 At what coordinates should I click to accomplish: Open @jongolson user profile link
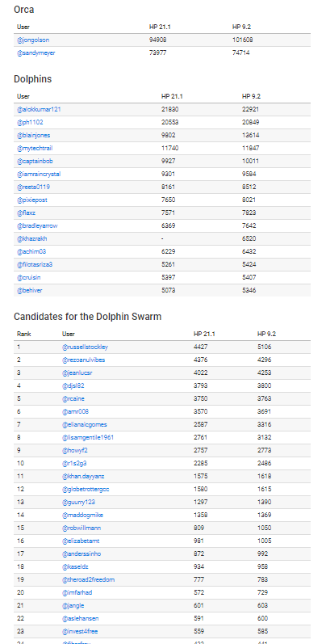tap(33, 40)
